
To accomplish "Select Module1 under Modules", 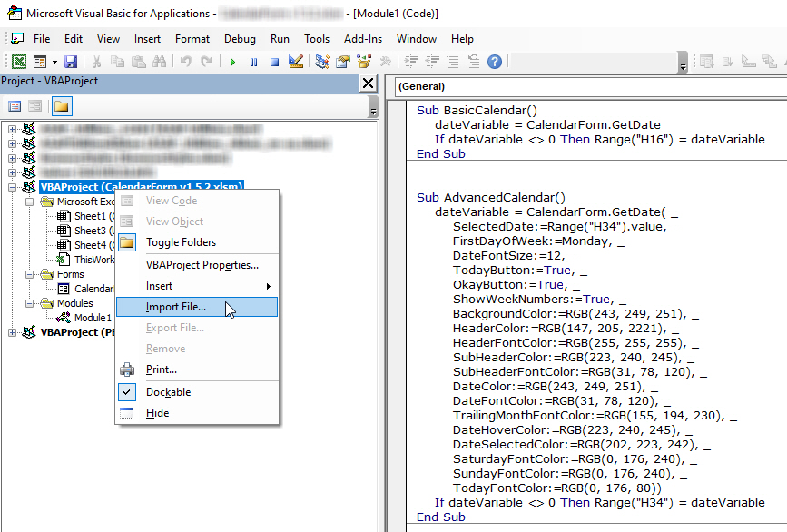I will [84, 318].
